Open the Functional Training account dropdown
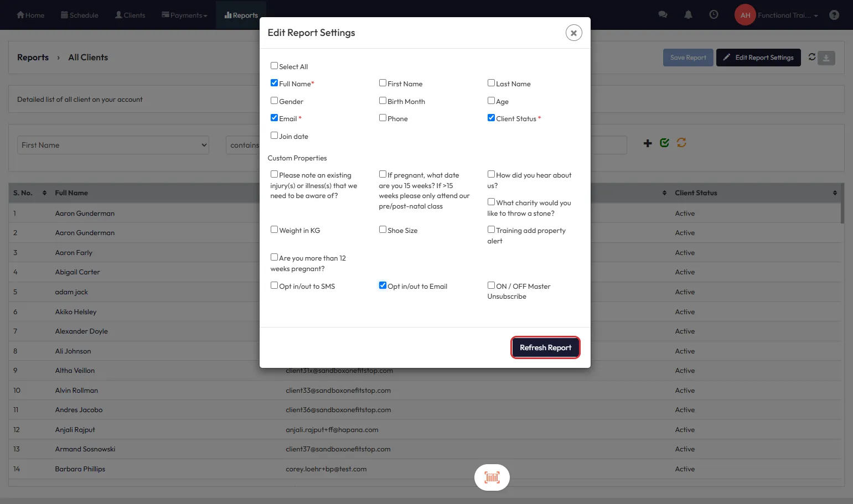 coord(787,15)
